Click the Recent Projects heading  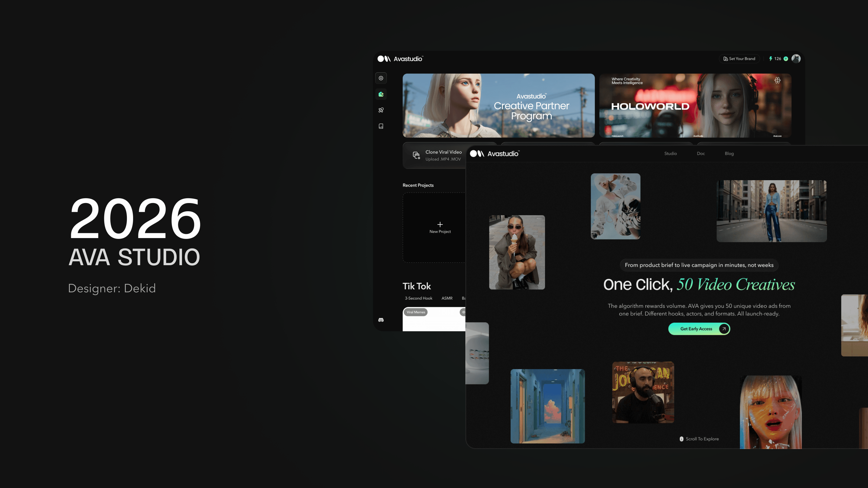click(418, 185)
